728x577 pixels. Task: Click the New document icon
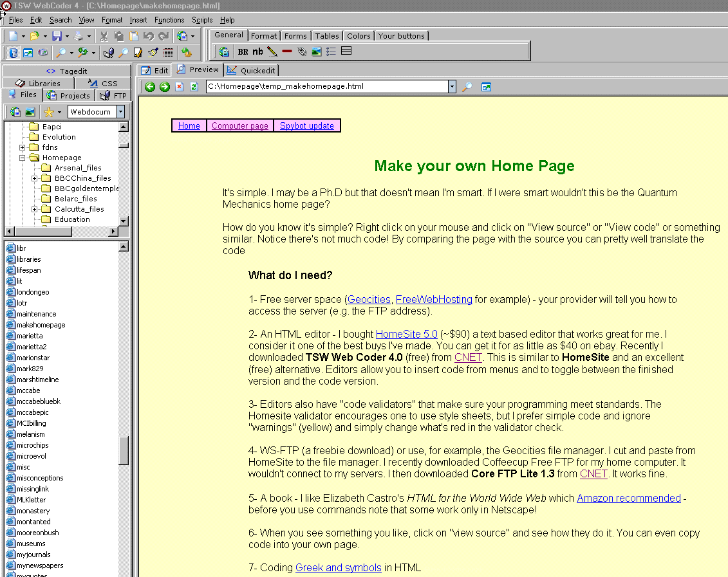(13, 36)
